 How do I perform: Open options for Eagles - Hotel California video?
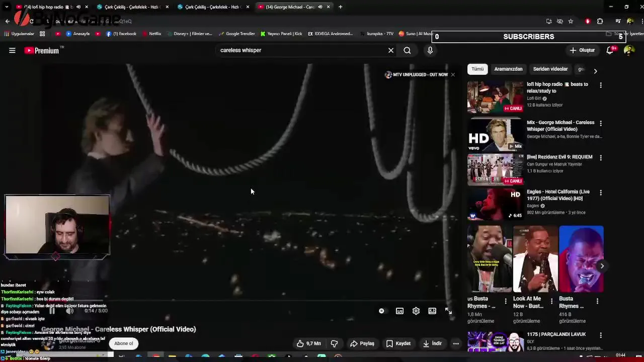coord(601,193)
